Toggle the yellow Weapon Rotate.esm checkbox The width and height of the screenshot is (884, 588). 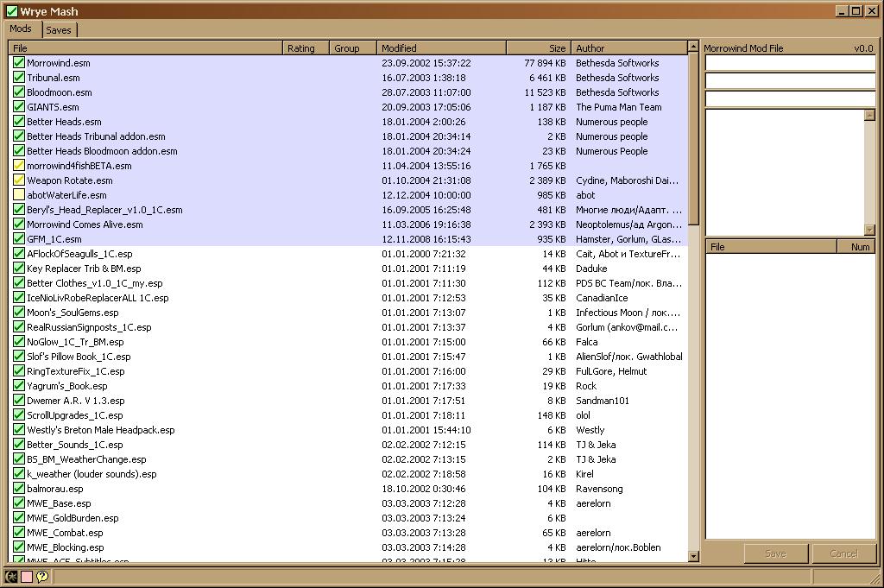pos(19,180)
